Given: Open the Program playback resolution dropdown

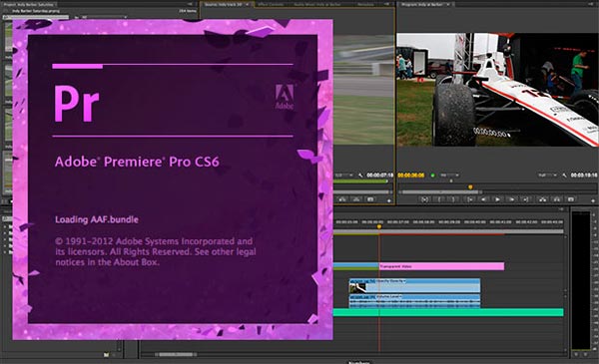Looking at the screenshot, I should tap(548, 176).
